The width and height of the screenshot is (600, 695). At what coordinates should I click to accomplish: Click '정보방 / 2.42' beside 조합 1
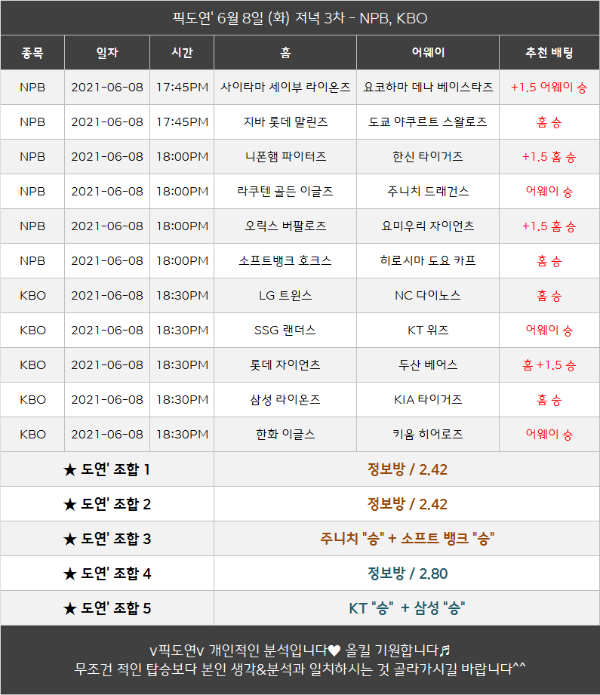tap(407, 469)
